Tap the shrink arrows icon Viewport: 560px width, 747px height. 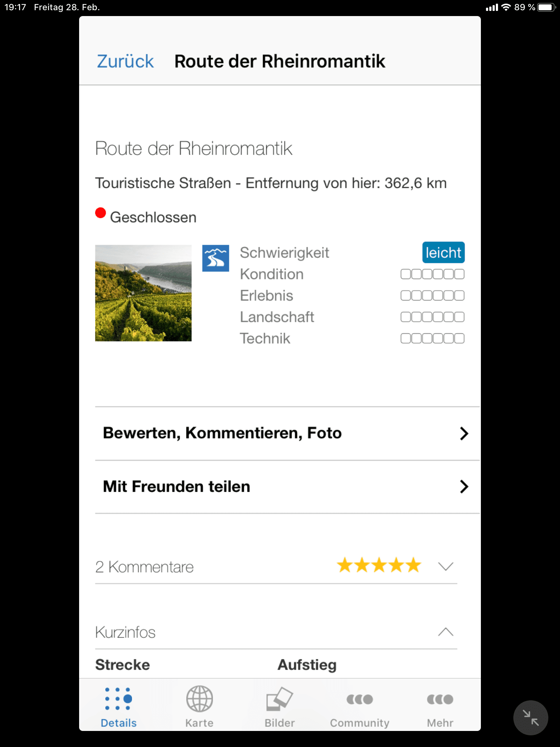click(x=530, y=718)
